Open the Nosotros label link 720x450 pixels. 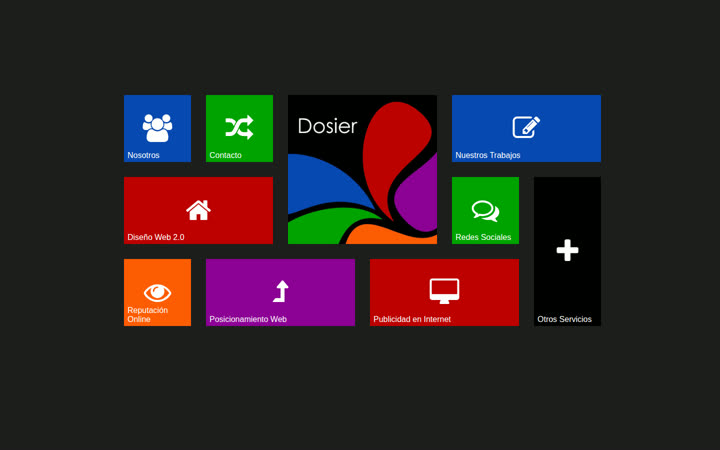[143, 155]
